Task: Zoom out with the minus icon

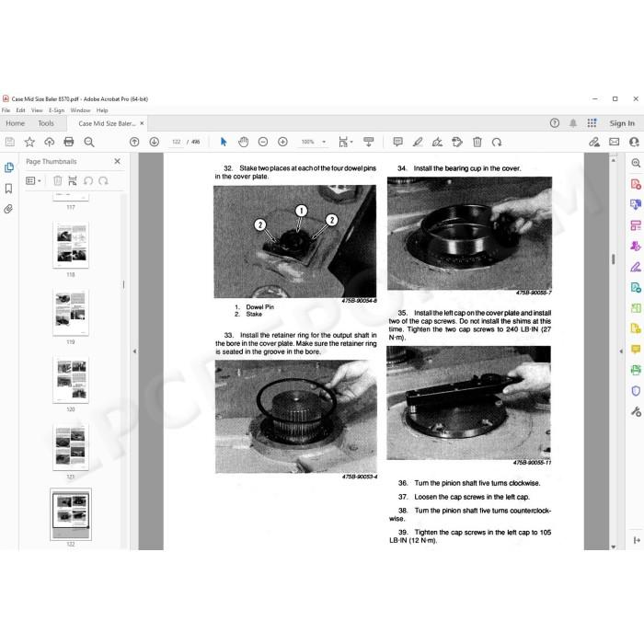Action: 263,142
